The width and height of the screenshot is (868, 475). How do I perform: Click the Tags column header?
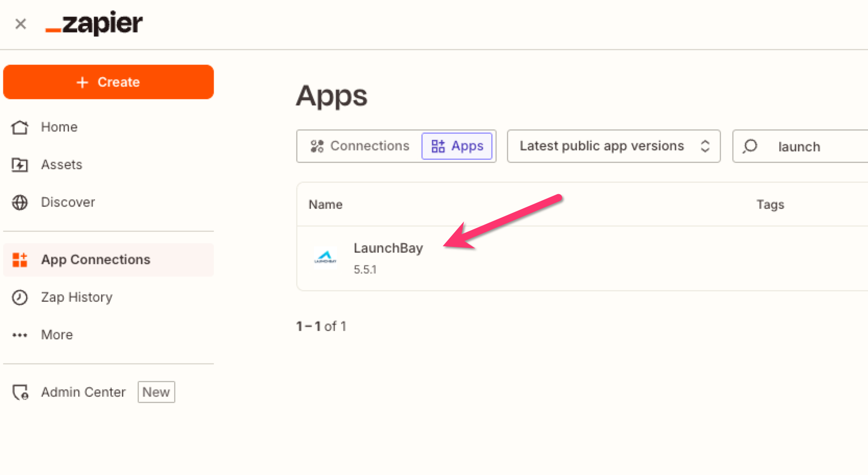click(x=770, y=205)
